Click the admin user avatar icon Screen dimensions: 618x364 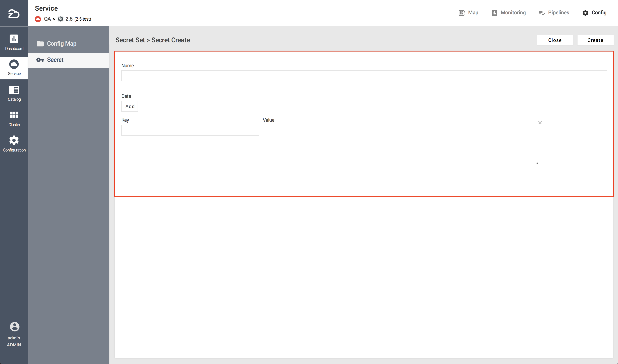15,327
